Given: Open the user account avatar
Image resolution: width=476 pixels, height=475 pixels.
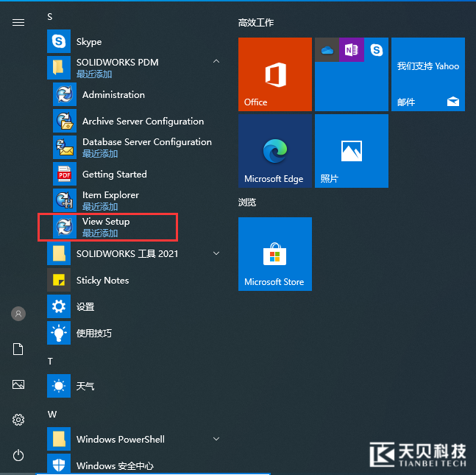Looking at the screenshot, I should click(18, 314).
